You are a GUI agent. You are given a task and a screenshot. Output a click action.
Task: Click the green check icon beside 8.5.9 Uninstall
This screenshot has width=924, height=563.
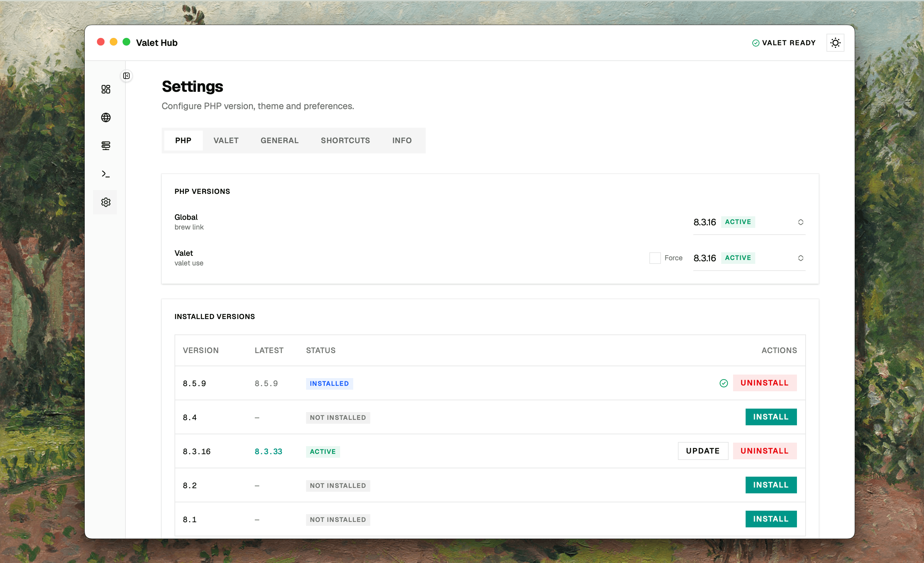point(724,383)
